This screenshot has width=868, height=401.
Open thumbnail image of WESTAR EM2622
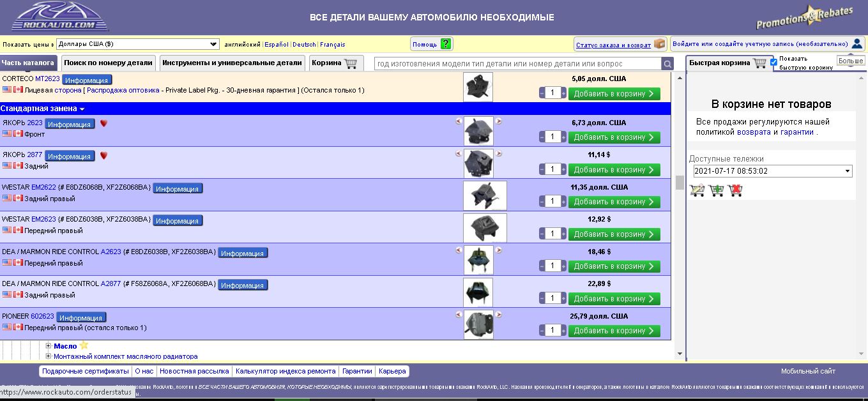485,195
